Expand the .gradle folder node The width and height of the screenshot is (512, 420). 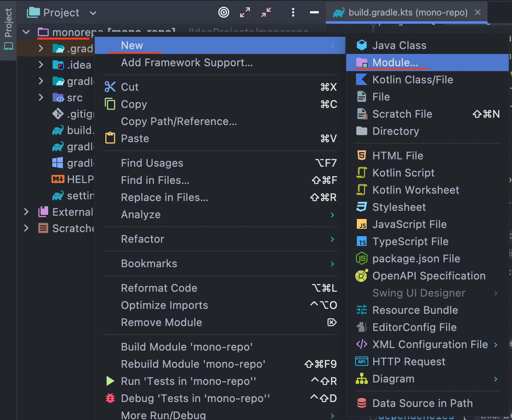(x=40, y=49)
